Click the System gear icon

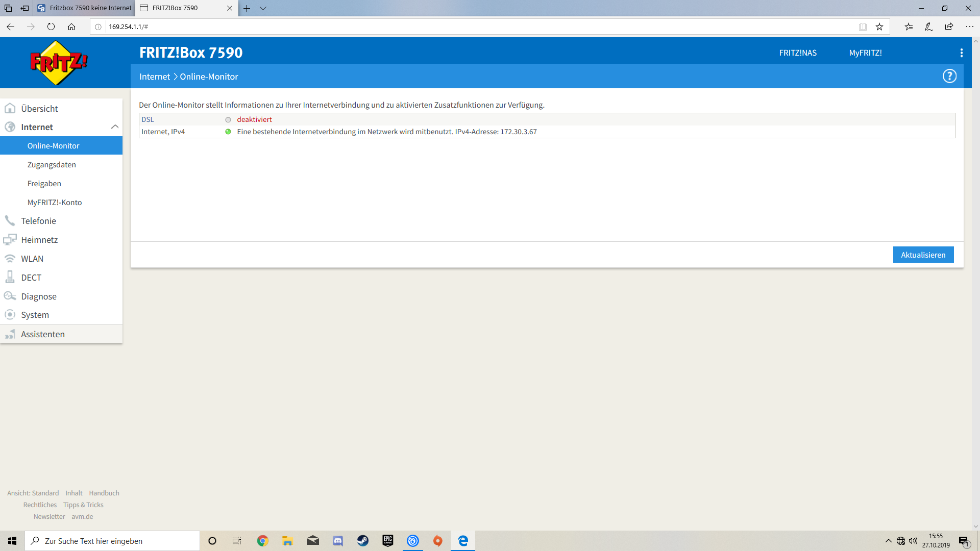pyautogui.click(x=10, y=315)
